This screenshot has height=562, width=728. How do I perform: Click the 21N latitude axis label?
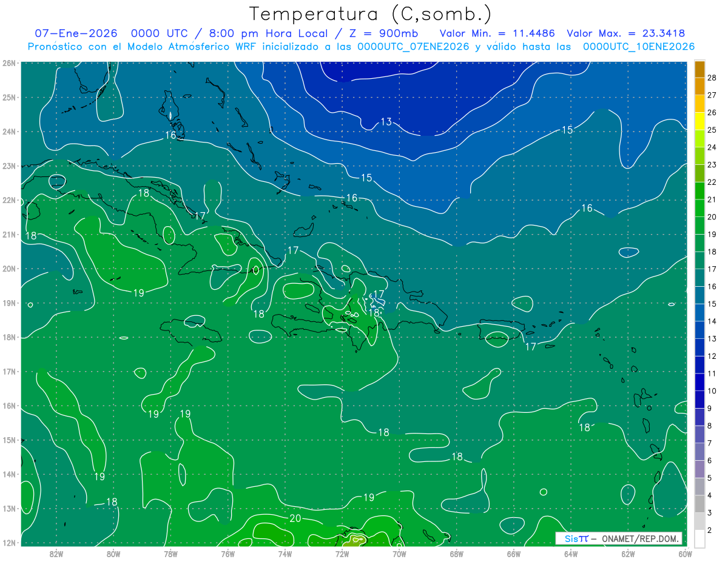[9, 235]
